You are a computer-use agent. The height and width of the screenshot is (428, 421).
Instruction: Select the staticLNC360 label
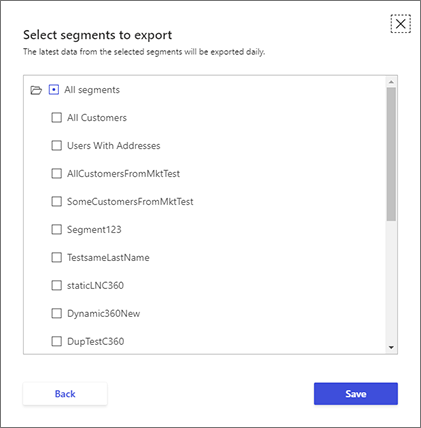[x=95, y=286]
